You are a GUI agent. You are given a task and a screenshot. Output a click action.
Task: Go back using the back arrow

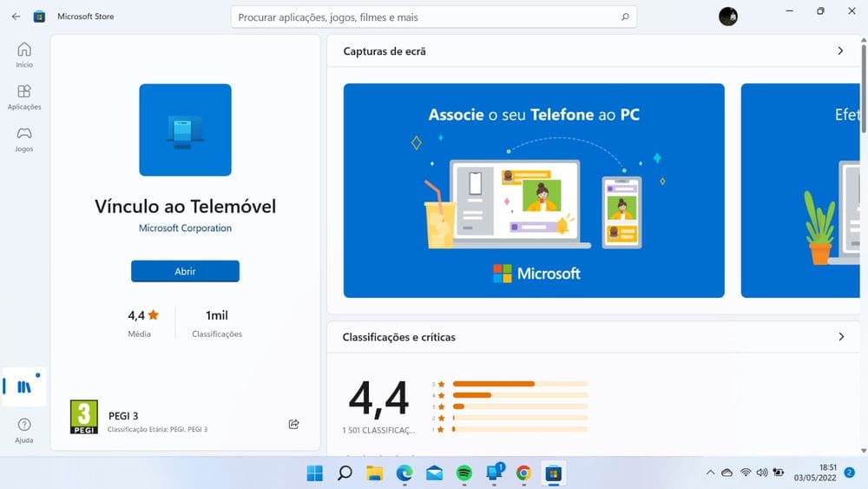pos(16,17)
